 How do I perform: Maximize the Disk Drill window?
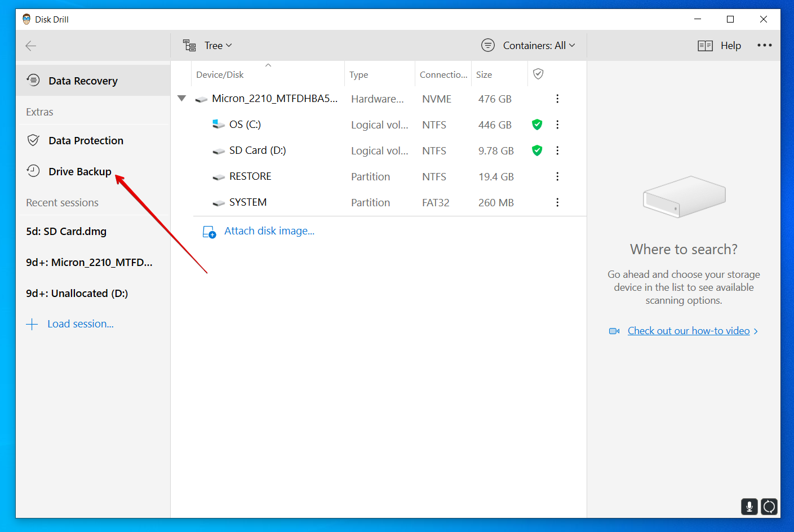[x=730, y=19]
